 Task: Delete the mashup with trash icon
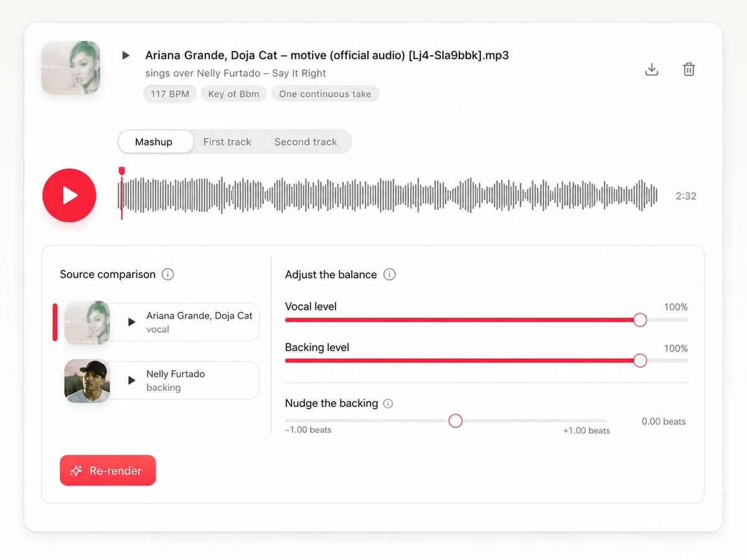689,69
